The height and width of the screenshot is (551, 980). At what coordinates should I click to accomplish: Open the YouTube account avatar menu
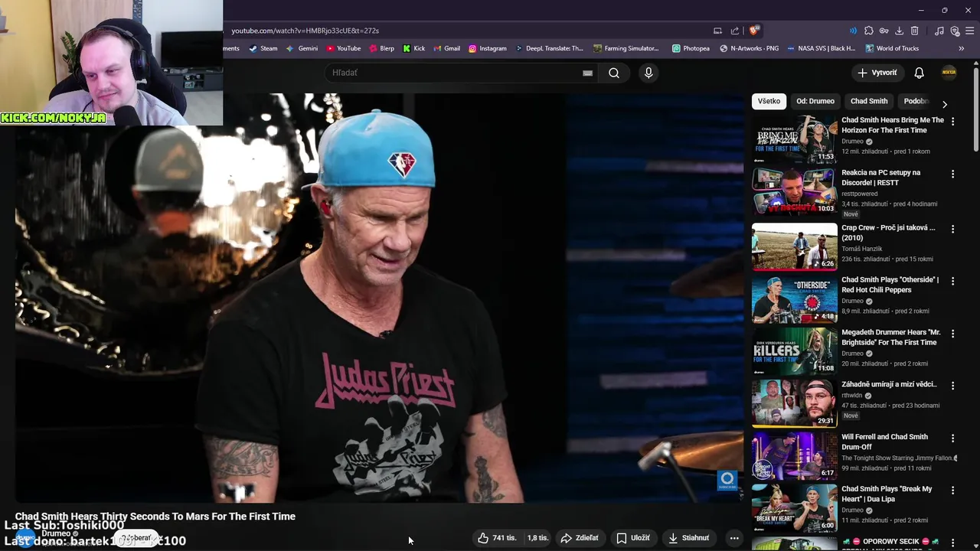tap(949, 73)
